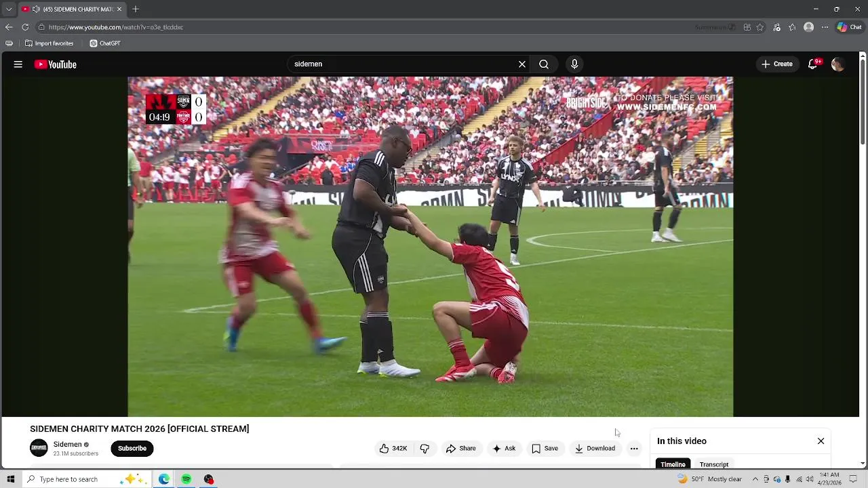Image resolution: width=868 pixels, height=488 pixels.
Task: Open Import favorites bookmark
Action: (49, 43)
